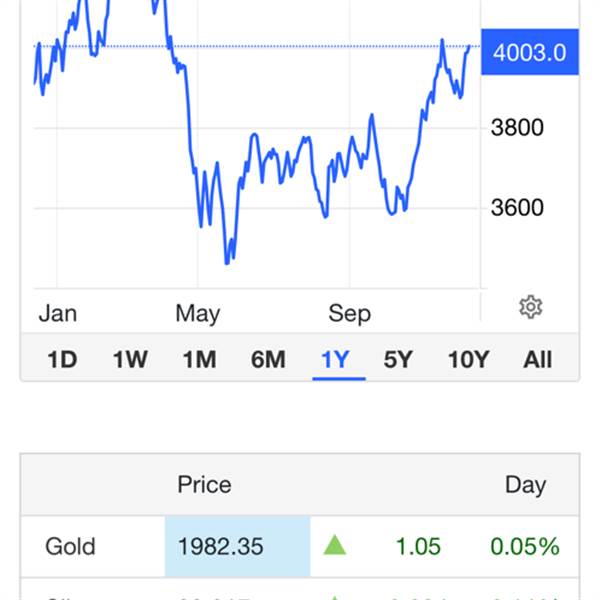Show the 10Y chart range
Image resolution: width=600 pixels, height=600 pixels.
click(468, 359)
